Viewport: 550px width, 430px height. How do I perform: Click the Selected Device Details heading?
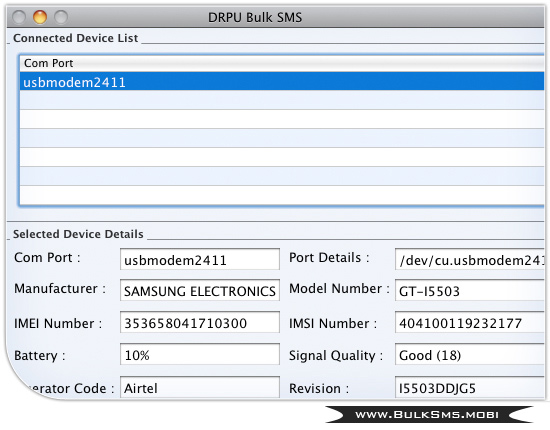click(78, 234)
